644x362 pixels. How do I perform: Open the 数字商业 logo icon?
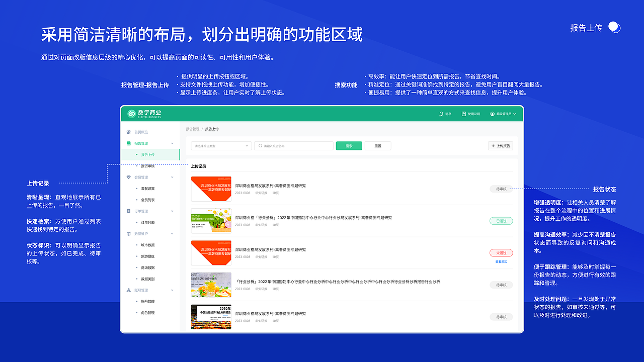click(x=131, y=114)
